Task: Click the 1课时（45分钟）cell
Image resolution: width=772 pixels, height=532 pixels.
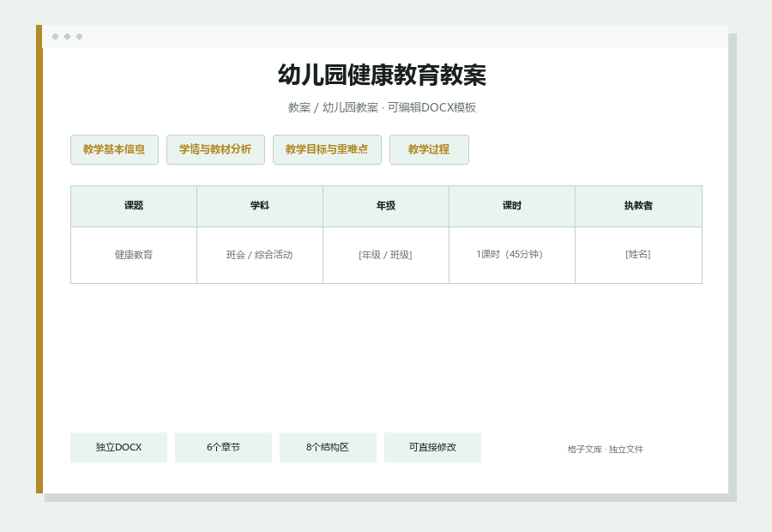Action: pyautogui.click(x=511, y=255)
